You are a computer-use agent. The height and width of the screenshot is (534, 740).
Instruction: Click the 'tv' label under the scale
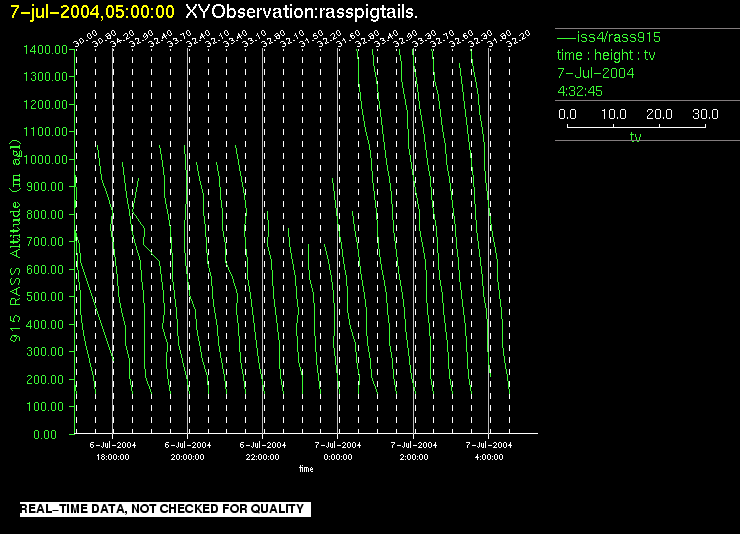(635, 137)
